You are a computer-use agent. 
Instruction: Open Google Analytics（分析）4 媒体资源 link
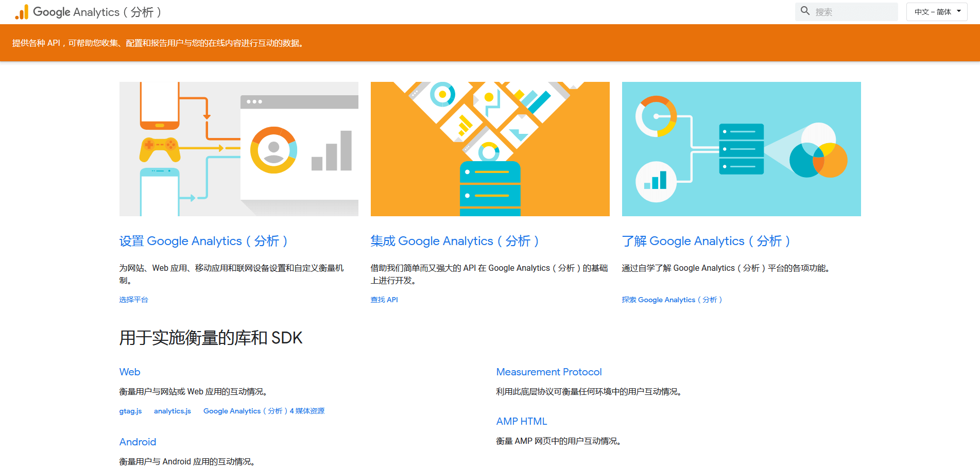(264, 411)
